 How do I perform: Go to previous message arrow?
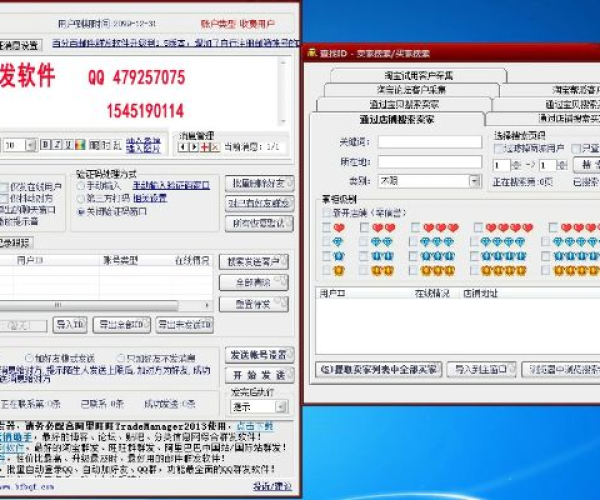[x=183, y=147]
